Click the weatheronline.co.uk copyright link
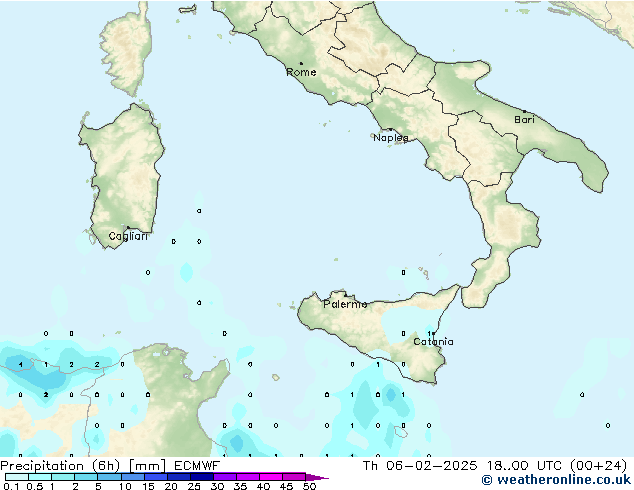 click(556, 480)
